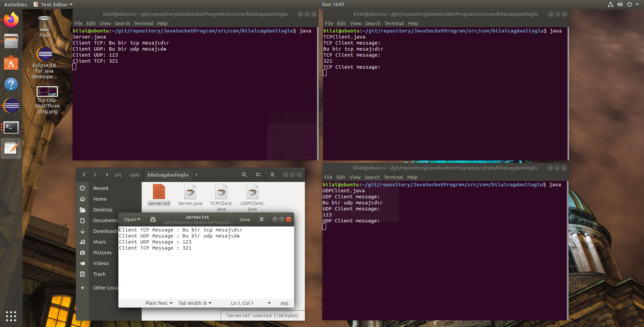This screenshot has width=644, height=327.
Task: Open the Search menu in the Server terminal
Action: (x=122, y=23)
